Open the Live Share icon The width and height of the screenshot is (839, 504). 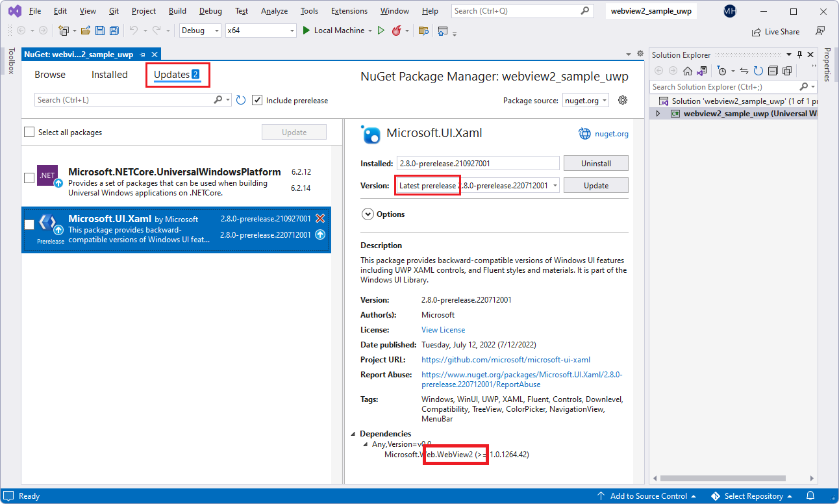coord(756,31)
